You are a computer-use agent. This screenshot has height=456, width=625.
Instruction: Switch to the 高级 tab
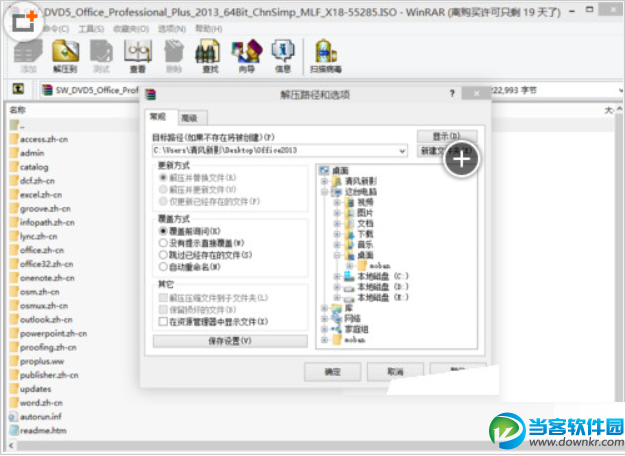pyautogui.click(x=192, y=118)
